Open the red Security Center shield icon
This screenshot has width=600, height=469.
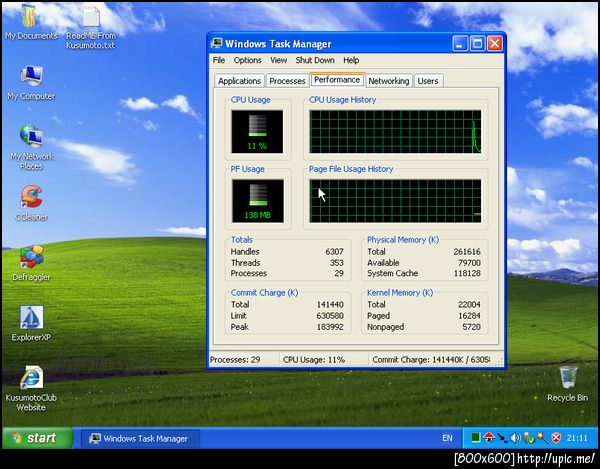tap(556, 438)
